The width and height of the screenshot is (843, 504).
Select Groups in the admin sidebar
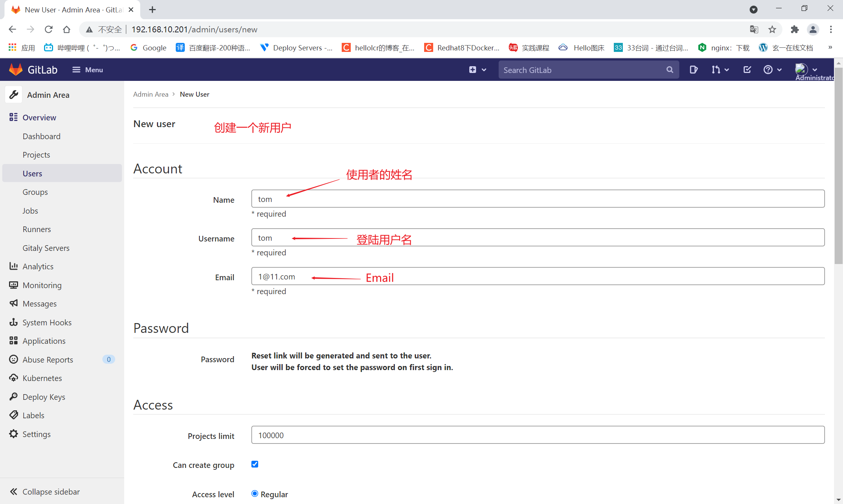(35, 192)
